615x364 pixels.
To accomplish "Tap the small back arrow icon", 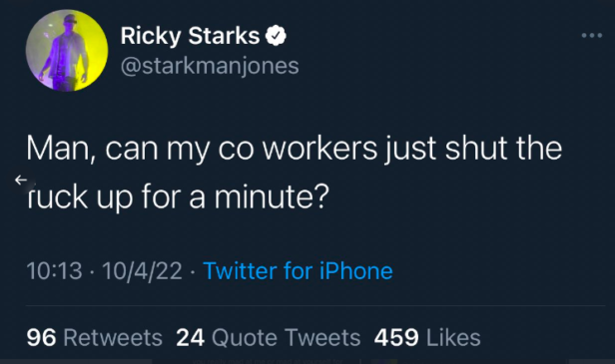I will (21, 180).
